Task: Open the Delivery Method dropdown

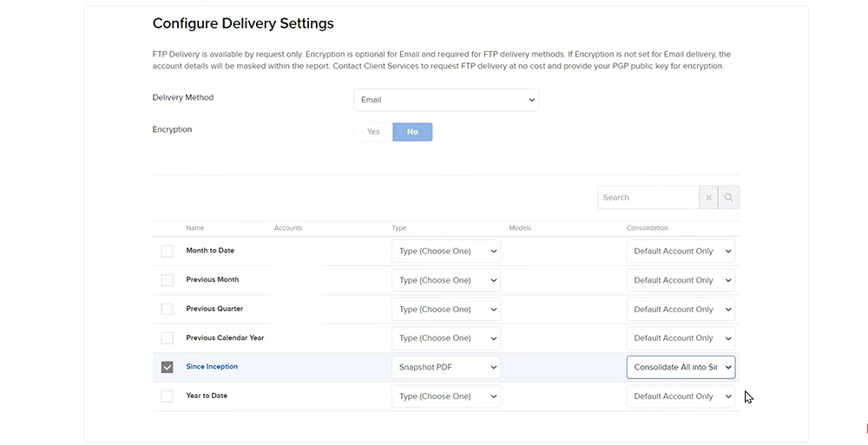Action: click(446, 100)
